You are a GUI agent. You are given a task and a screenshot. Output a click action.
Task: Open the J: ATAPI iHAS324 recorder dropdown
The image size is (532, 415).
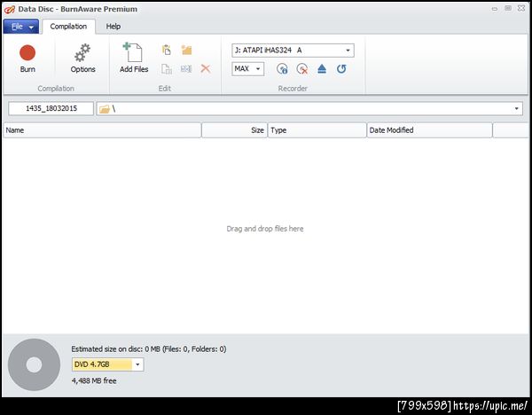pyautogui.click(x=293, y=51)
